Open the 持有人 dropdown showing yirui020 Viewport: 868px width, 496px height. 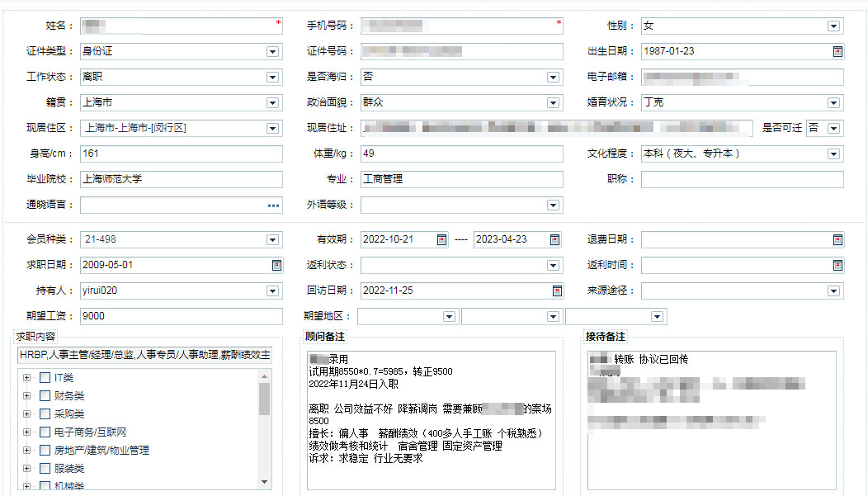coord(272,291)
